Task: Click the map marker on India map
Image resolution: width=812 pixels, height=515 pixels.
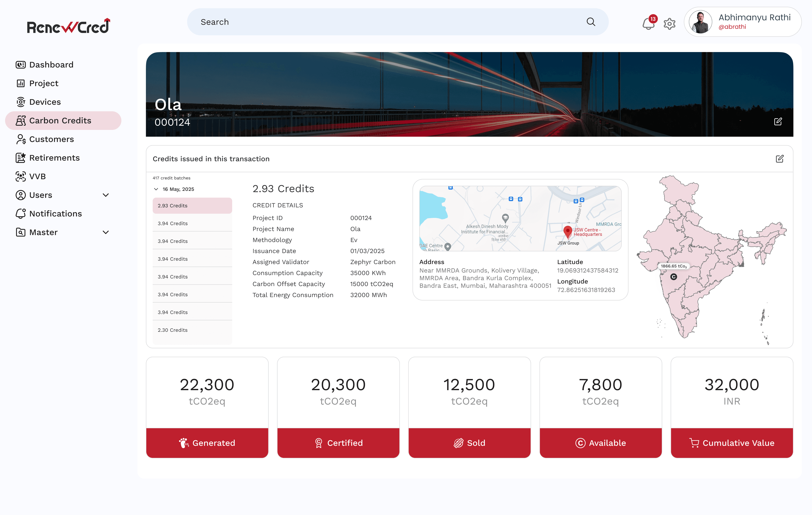Action: 673,277
